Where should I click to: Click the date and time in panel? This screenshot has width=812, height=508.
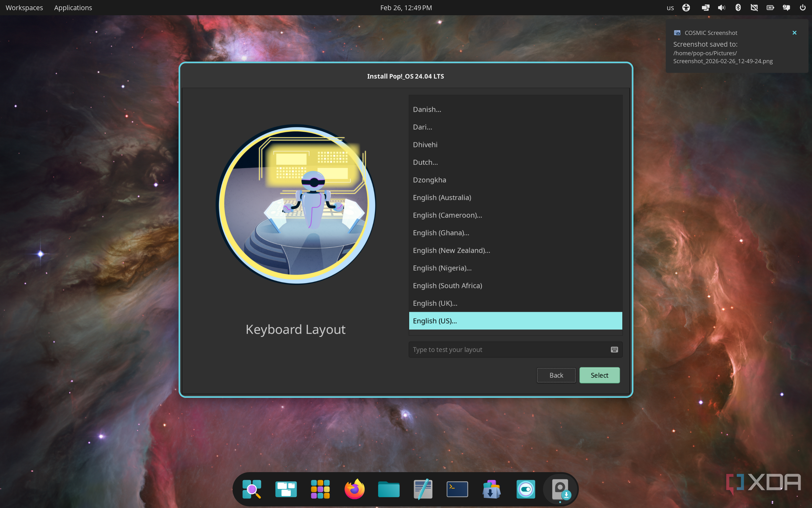[406, 7]
